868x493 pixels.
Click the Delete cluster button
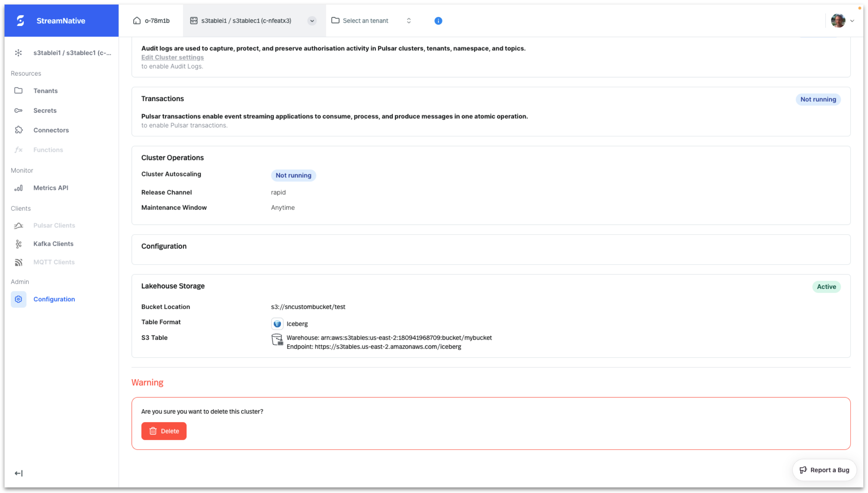164,431
